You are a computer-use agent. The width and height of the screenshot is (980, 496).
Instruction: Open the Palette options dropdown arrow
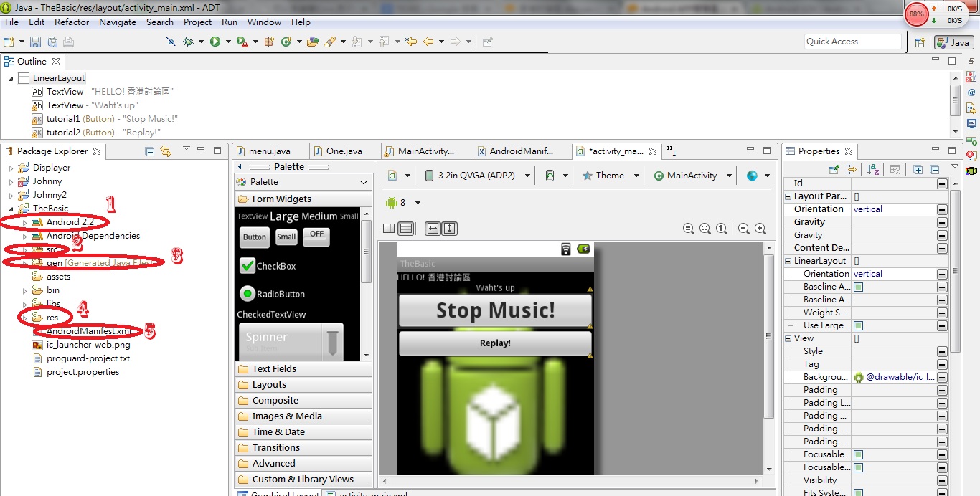(x=364, y=182)
